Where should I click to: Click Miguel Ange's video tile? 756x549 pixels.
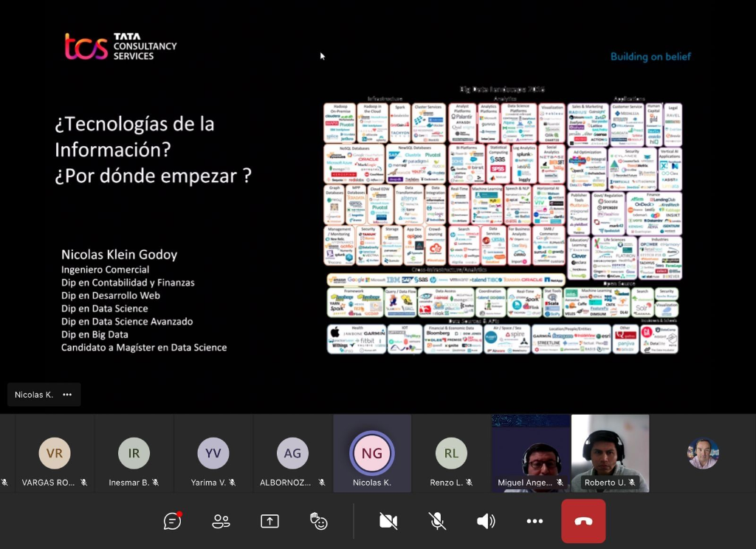pyautogui.click(x=531, y=452)
